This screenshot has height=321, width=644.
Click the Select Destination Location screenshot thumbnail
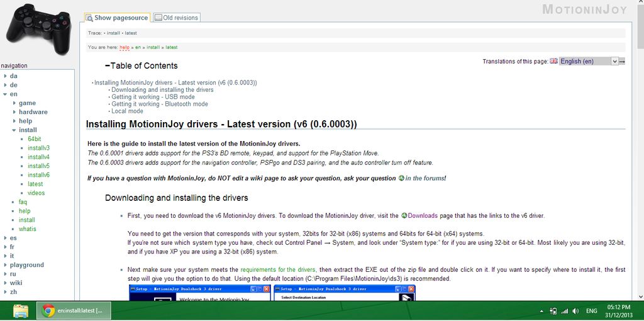click(345, 293)
